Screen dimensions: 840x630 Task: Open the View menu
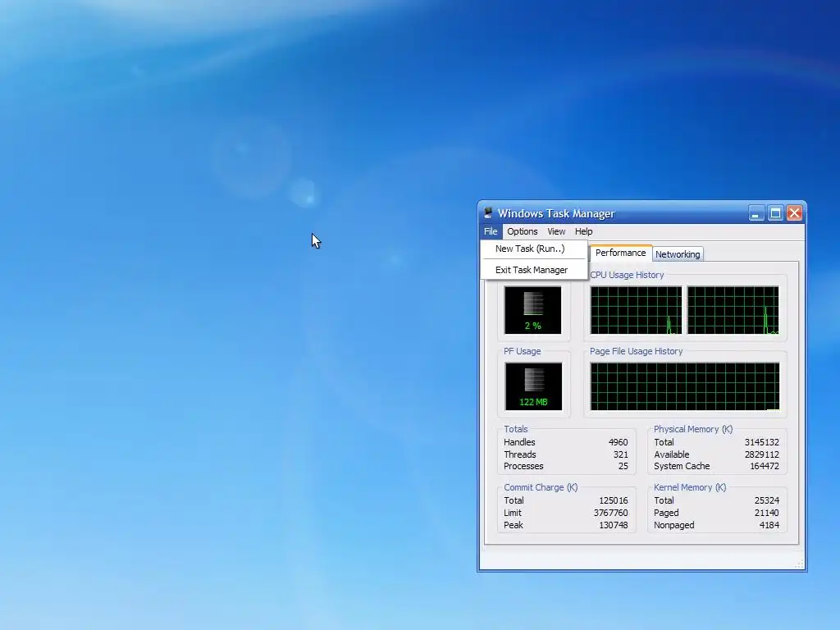pos(556,231)
